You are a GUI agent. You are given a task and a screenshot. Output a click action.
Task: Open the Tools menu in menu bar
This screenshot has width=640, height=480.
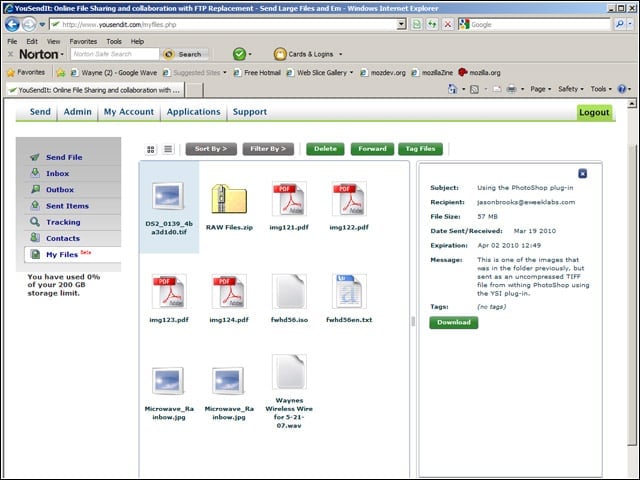114,41
